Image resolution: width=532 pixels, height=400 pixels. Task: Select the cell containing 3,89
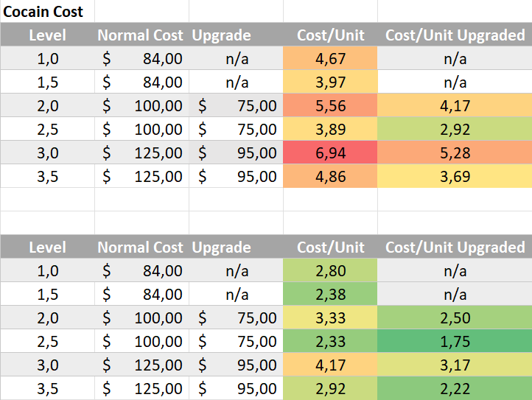pos(330,130)
